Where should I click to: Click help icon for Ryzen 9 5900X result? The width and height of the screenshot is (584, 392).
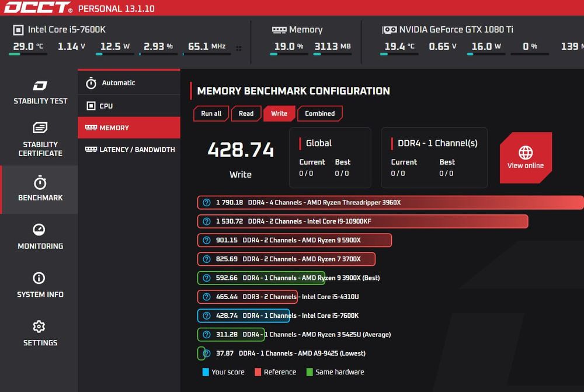tap(207, 240)
